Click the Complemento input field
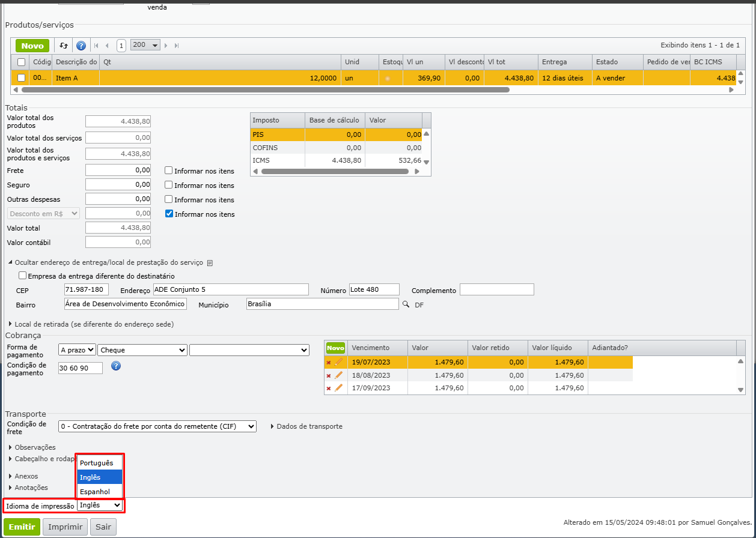The width and height of the screenshot is (756, 538). [x=496, y=289]
